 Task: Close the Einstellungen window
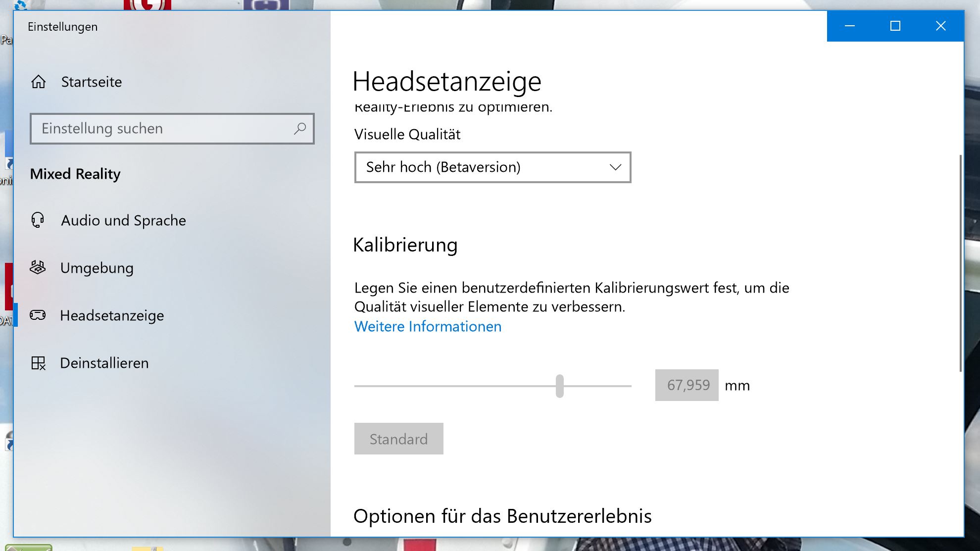[x=941, y=26]
